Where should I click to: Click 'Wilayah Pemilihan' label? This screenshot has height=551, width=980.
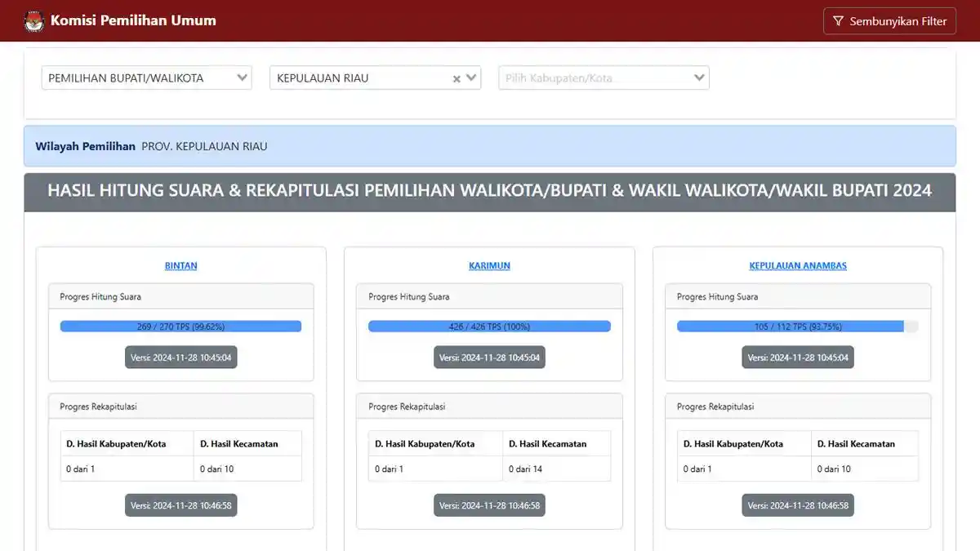(x=85, y=147)
